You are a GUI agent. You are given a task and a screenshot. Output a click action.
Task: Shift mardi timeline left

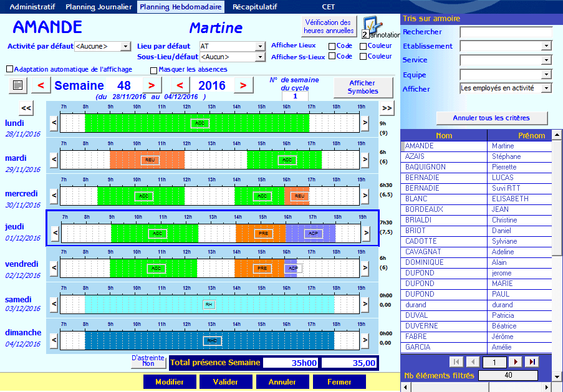[x=54, y=160]
